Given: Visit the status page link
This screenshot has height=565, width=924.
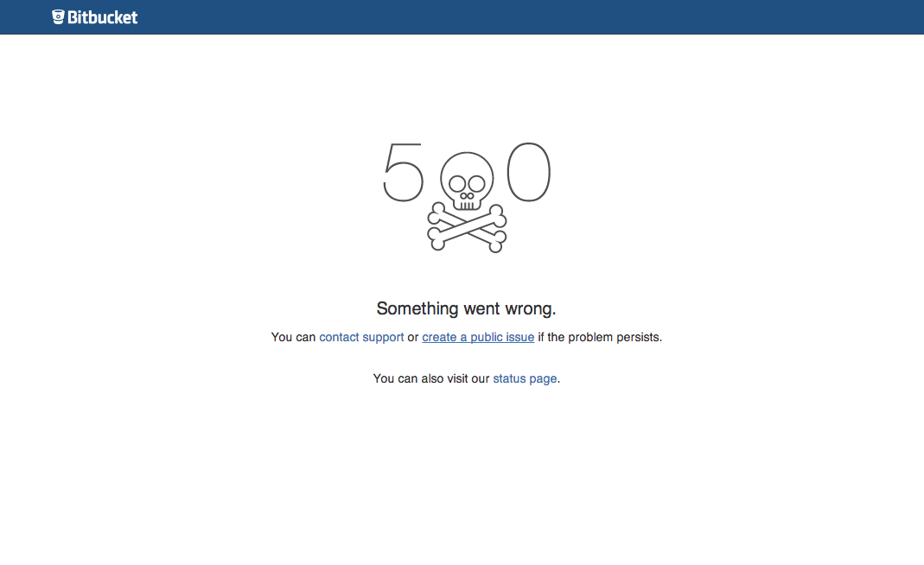Looking at the screenshot, I should click(525, 378).
